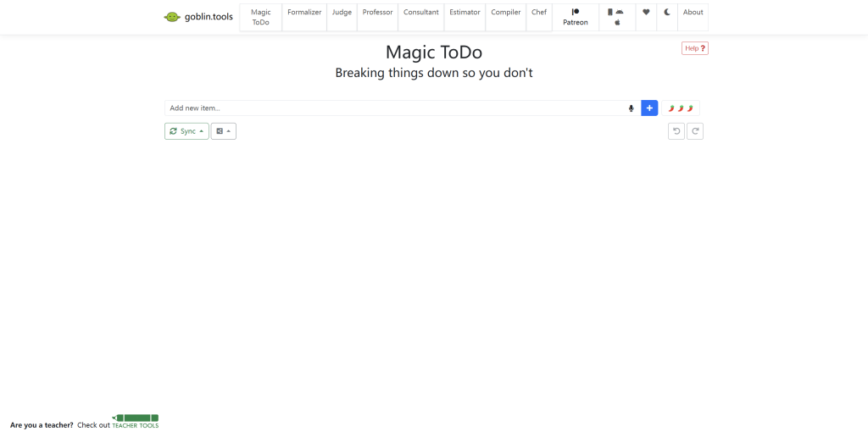Open the About page
The height and width of the screenshot is (437, 868).
pos(693,17)
